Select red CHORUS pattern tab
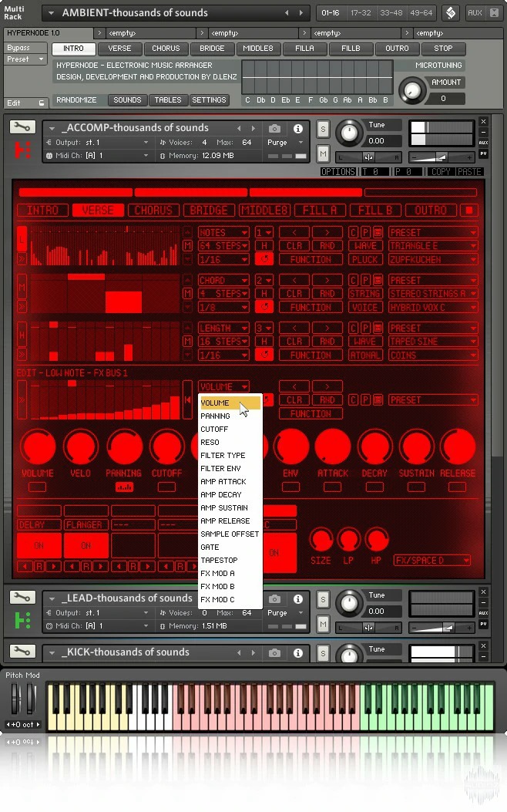Viewport: 507px width, 812px height. [x=153, y=211]
